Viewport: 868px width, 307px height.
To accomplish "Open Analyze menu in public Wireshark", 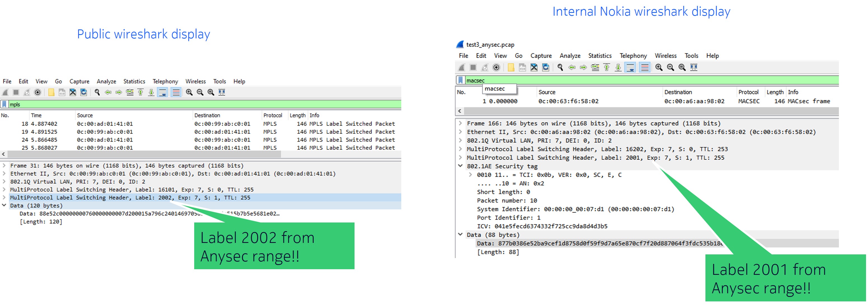I will tap(107, 81).
